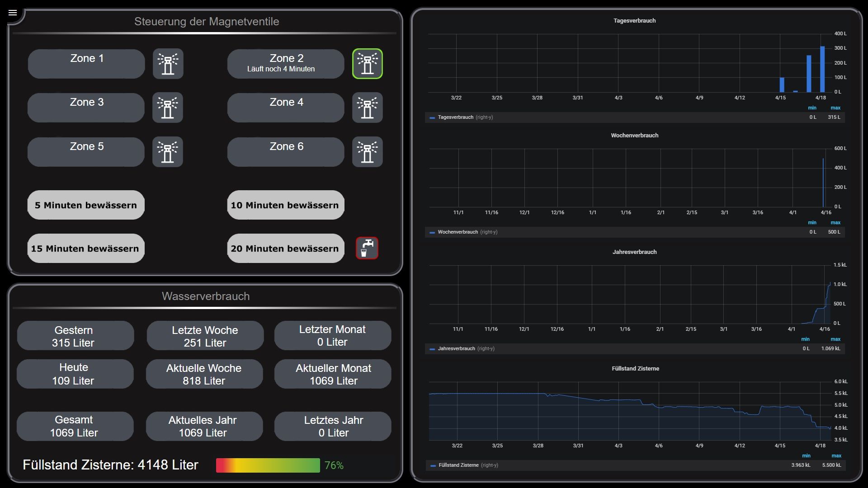868x488 pixels.
Task: Toggle the Zone 6 sprinkler icon
Action: [367, 152]
